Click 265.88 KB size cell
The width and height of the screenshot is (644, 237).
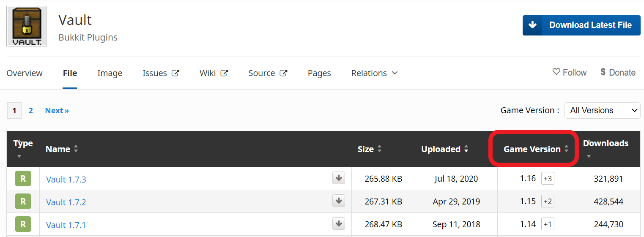[383, 179]
